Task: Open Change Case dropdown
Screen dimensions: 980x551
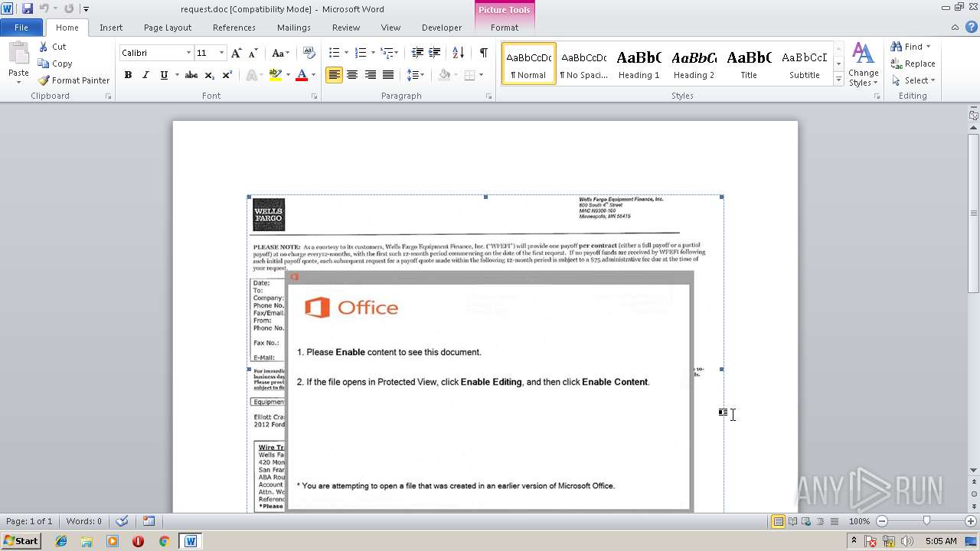Action: pyautogui.click(x=280, y=53)
